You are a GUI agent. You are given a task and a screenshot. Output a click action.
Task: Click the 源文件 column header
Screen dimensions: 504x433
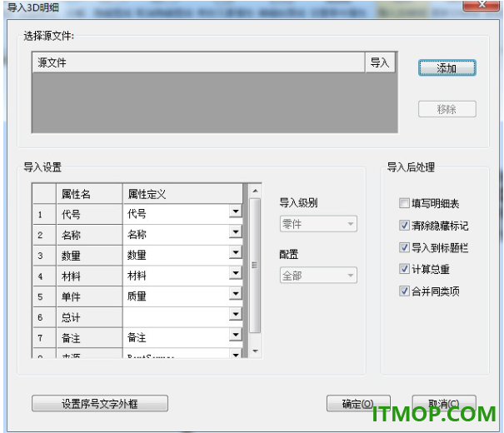pos(198,62)
